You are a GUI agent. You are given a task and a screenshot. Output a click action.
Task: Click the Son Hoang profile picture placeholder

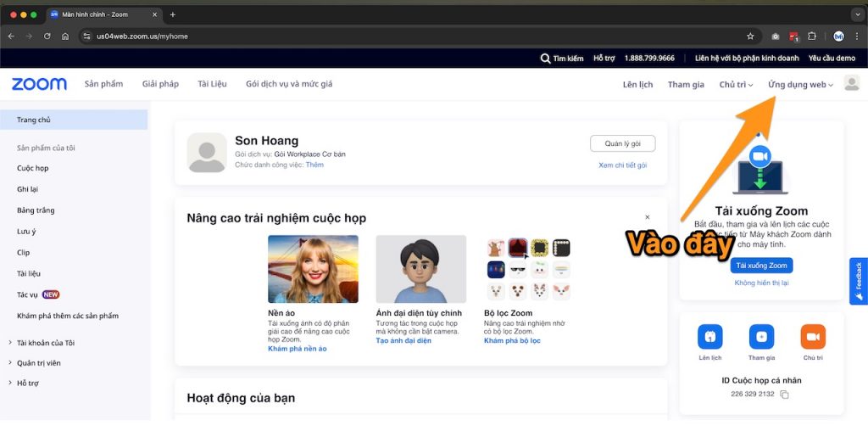pos(207,153)
